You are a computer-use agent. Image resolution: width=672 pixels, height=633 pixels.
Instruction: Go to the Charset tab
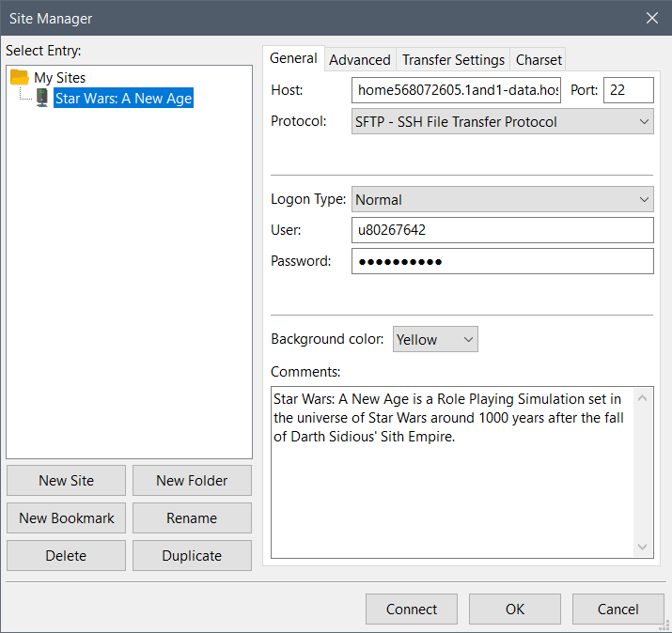(539, 59)
